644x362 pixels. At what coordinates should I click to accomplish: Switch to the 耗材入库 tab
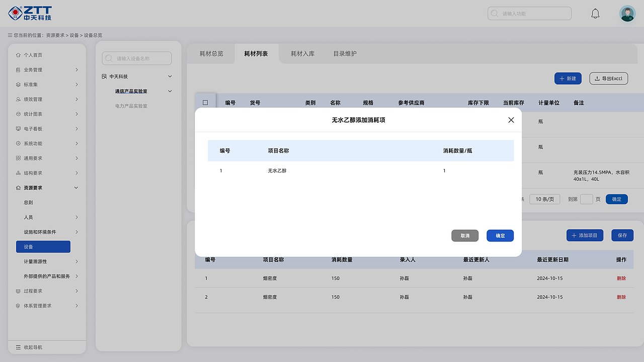302,53
